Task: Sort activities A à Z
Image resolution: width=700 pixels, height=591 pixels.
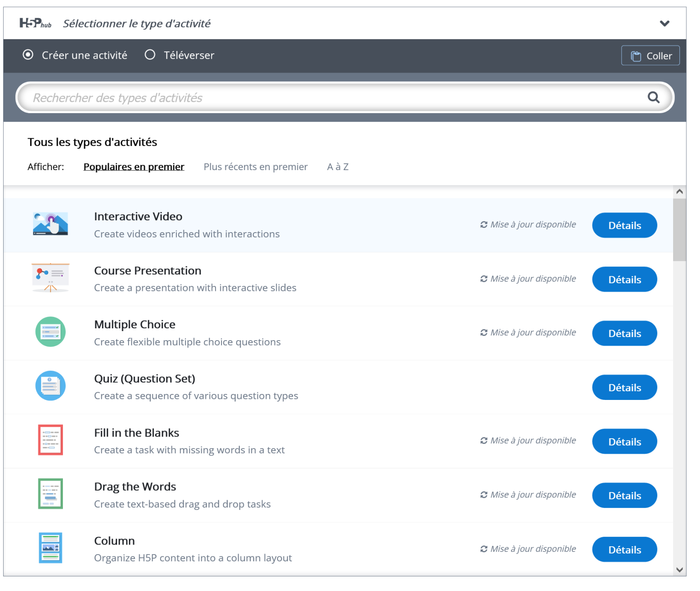Action: click(338, 167)
